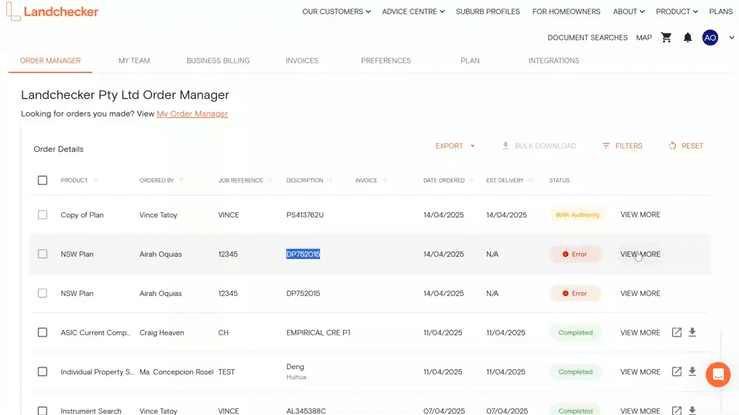Screen dimensions: 739x415
Task: Select the ASIC Current Comp checkbox
Action: pos(42,332)
